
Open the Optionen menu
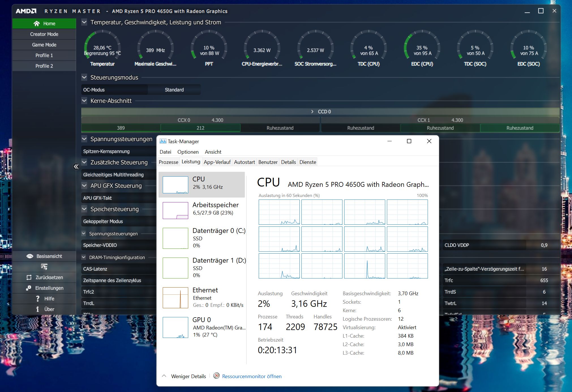coord(188,152)
